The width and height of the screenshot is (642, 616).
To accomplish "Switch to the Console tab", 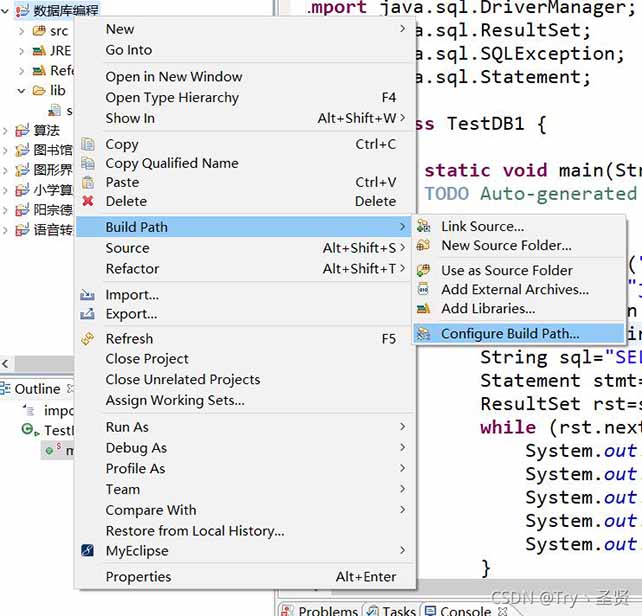I will coord(466,611).
